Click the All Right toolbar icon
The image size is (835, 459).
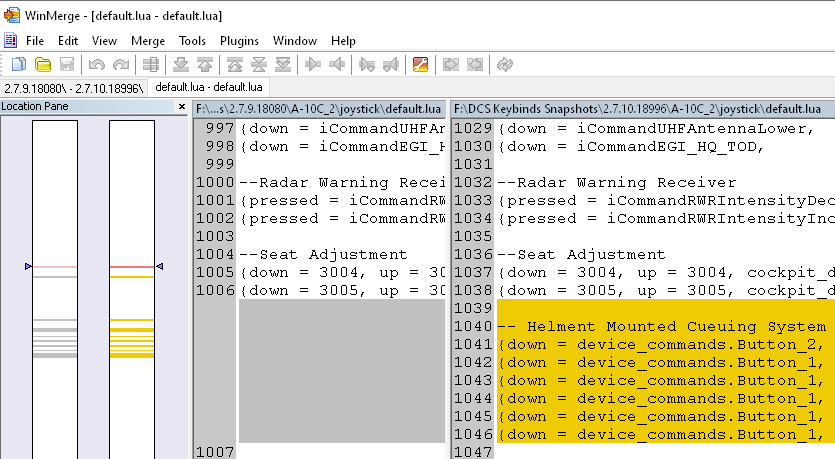click(x=451, y=65)
